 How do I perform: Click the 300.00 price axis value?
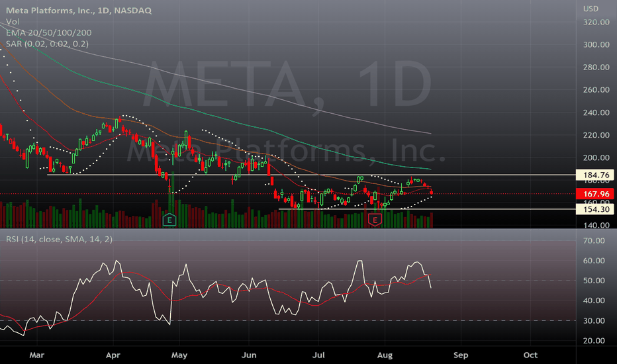click(x=596, y=44)
